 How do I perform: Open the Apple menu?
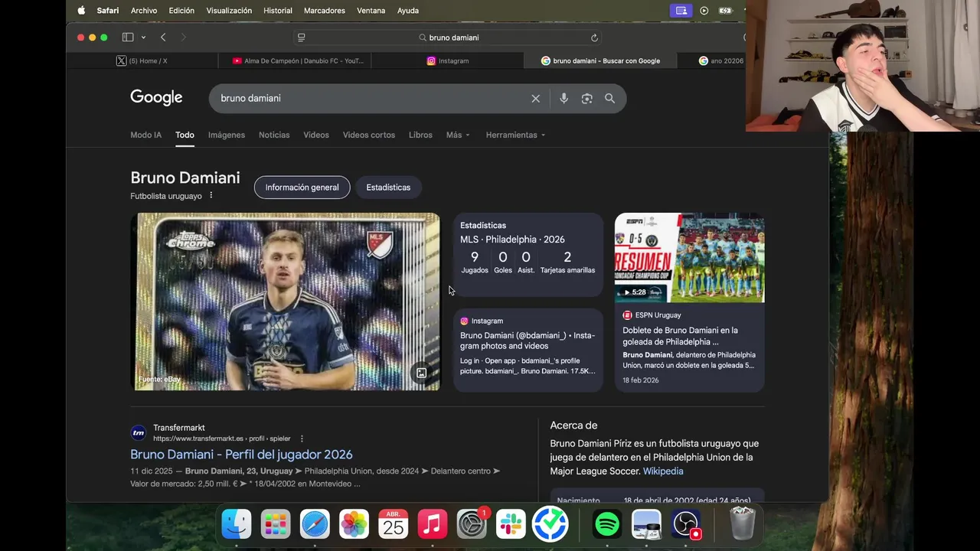coord(81,11)
